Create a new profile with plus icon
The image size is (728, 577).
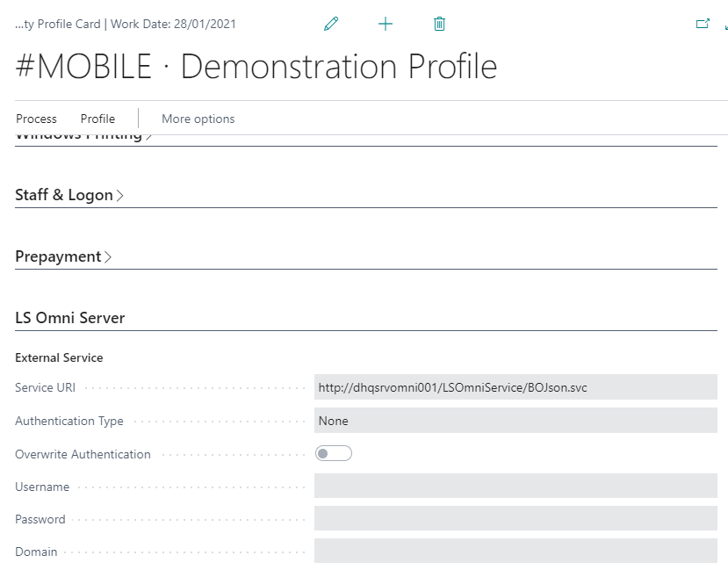[386, 25]
